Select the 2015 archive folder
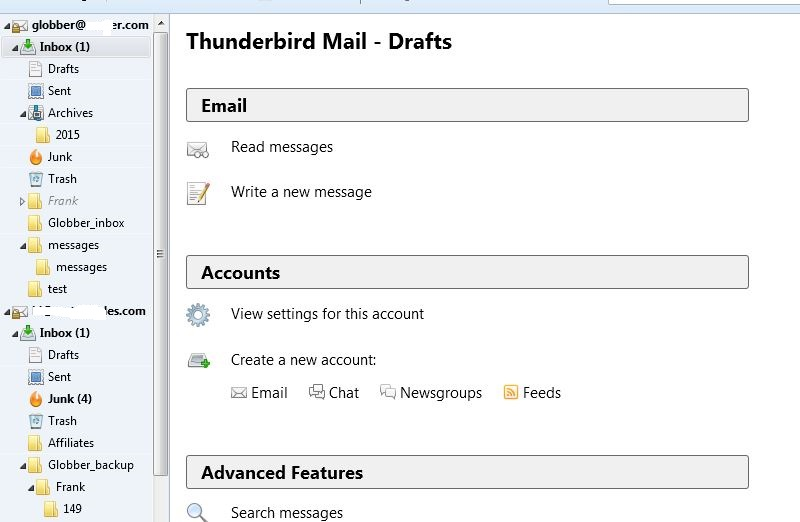800x522 pixels. coord(67,135)
